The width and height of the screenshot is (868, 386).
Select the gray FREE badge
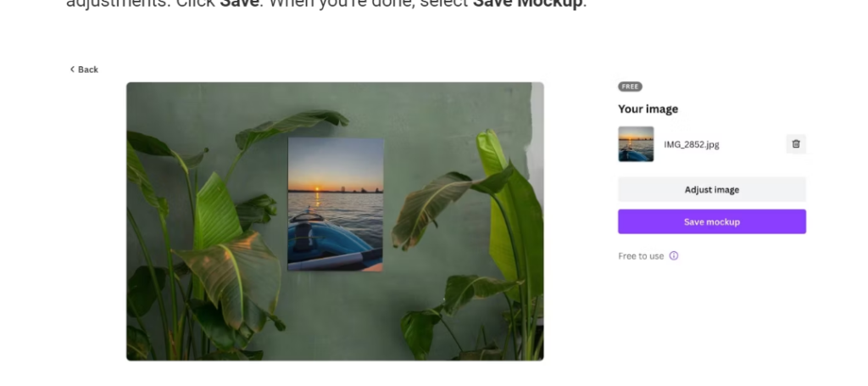[x=630, y=87]
